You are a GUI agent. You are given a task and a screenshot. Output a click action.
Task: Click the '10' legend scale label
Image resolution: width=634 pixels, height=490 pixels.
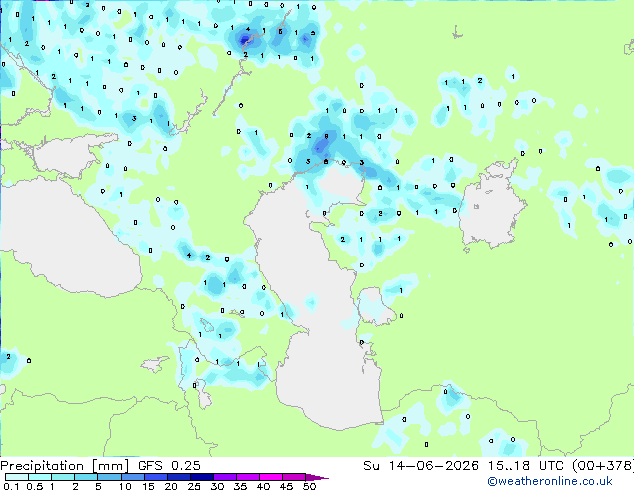coord(125,486)
